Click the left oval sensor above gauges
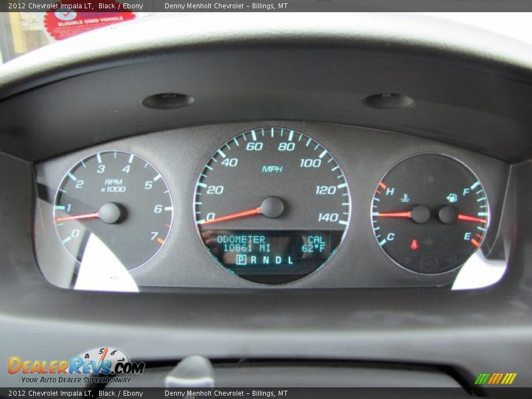This screenshot has width=532, height=399. [168, 101]
